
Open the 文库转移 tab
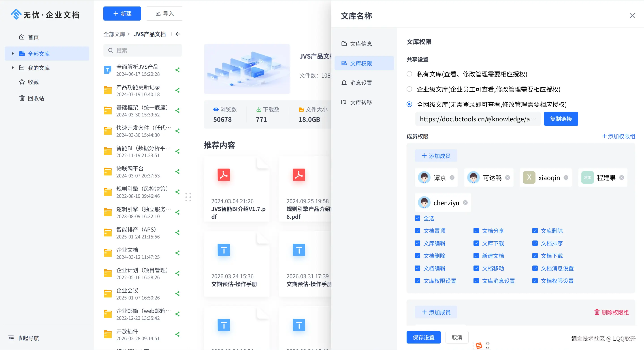360,102
